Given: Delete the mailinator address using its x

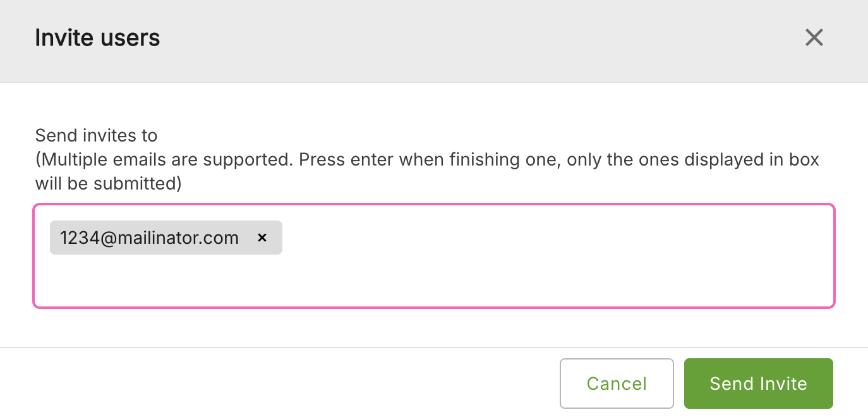Looking at the screenshot, I should (262, 238).
